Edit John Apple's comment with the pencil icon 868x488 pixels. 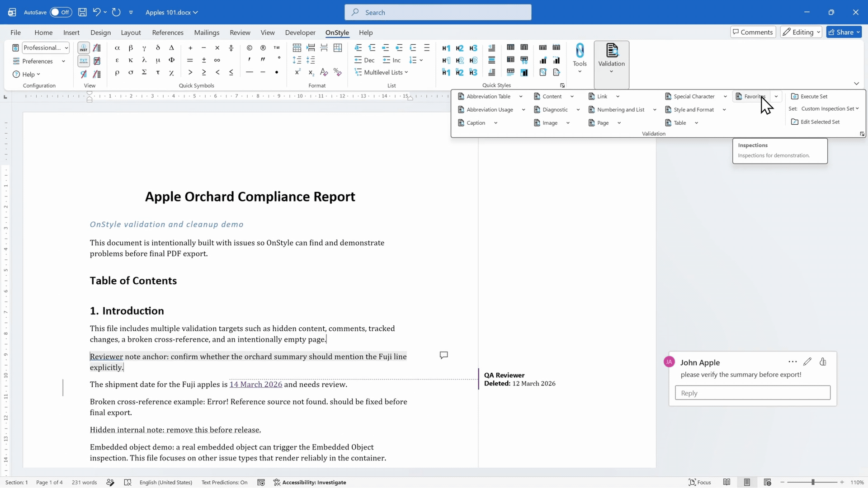(x=807, y=361)
